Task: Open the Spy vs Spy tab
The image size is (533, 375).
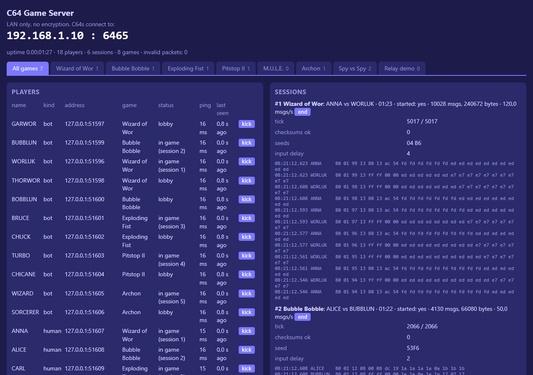Action: 355,68
